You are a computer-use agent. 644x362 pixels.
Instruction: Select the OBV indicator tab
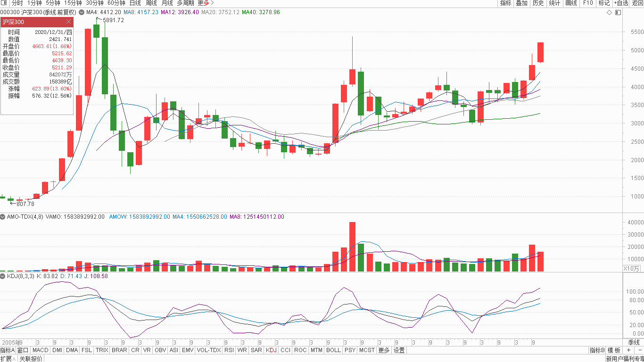point(160,350)
